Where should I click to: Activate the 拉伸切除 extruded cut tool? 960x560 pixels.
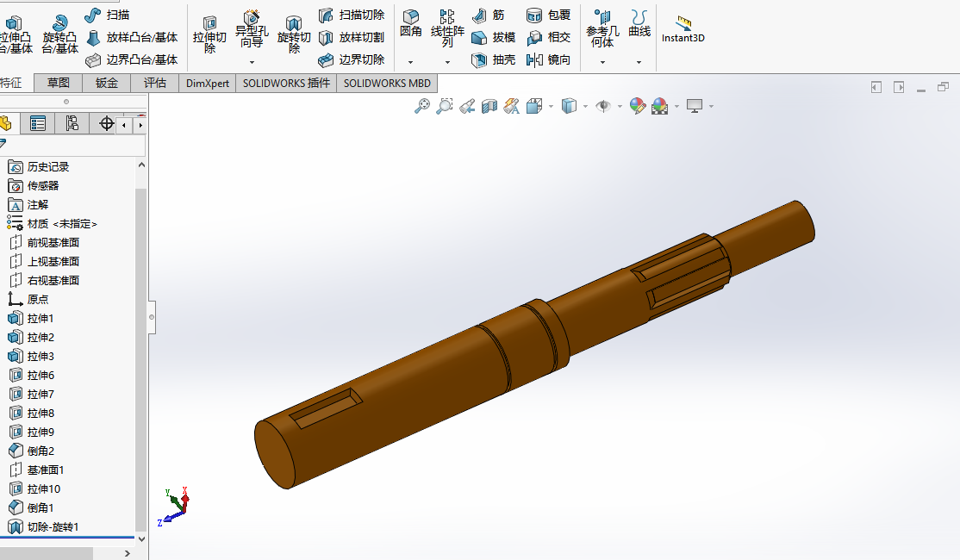209,34
